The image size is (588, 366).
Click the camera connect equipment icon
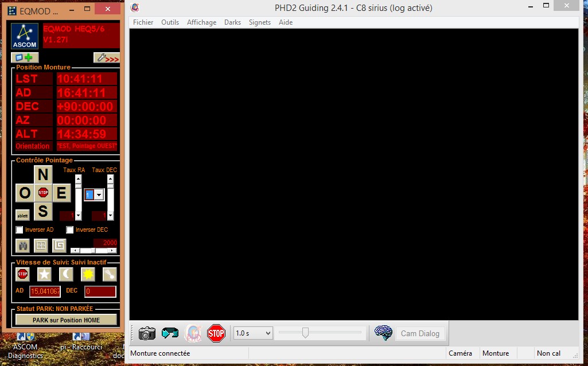point(147,333)
